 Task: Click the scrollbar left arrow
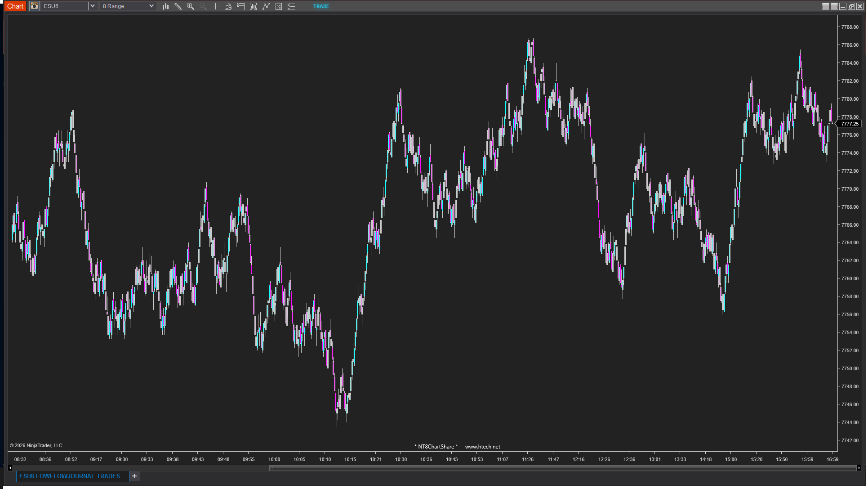pos(10,468)
